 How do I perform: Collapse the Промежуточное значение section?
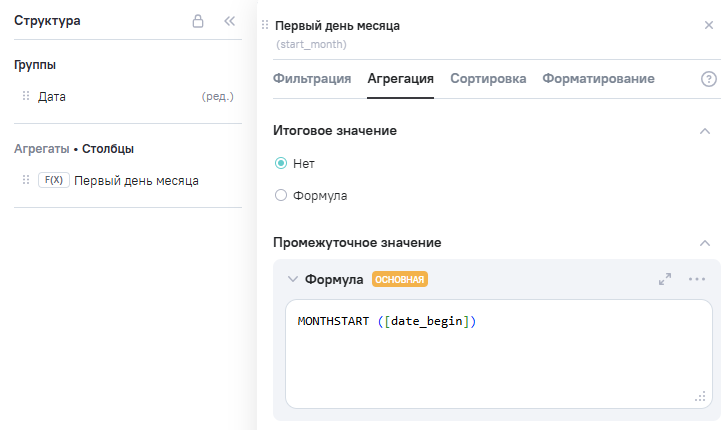(x=705, y=243)
